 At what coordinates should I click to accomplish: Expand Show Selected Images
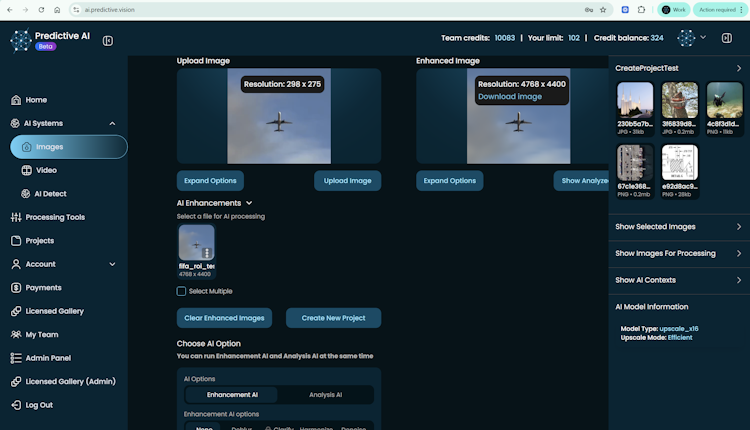pyautogui.click(x=679, y=227)
